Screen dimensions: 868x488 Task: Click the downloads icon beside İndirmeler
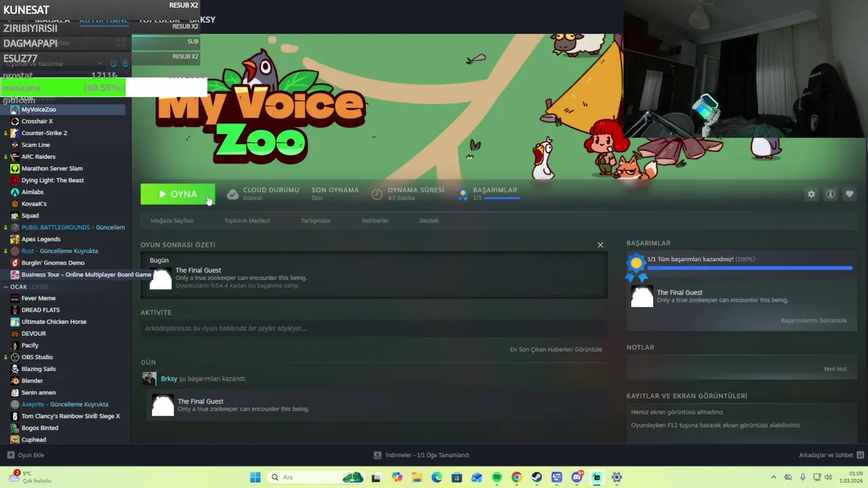[378, 455]
